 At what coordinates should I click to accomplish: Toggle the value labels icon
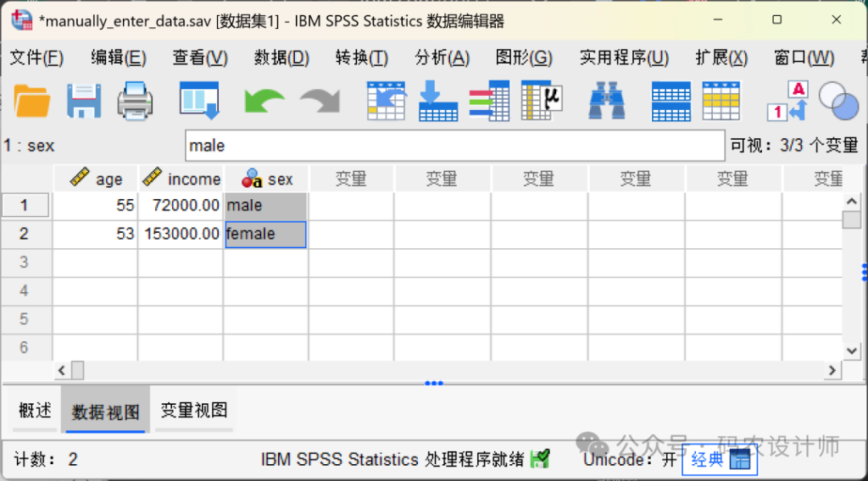point(787,101)
